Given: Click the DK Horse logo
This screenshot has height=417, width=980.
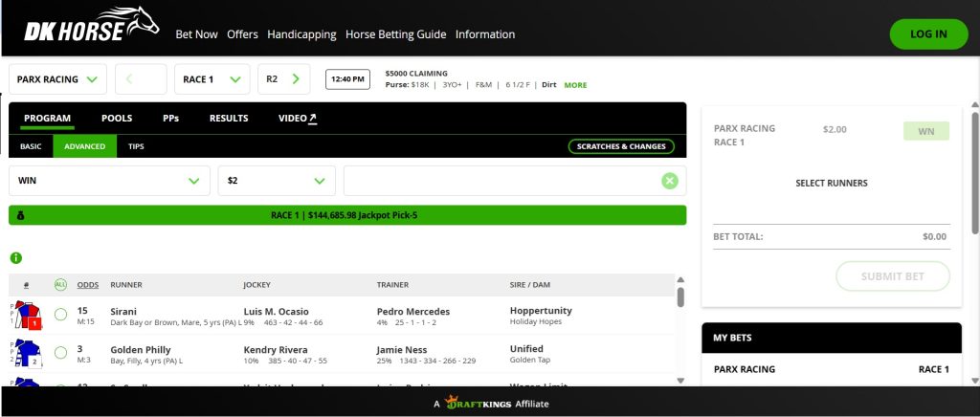Looking at the screenshot, I should click(x=91, y=25).
